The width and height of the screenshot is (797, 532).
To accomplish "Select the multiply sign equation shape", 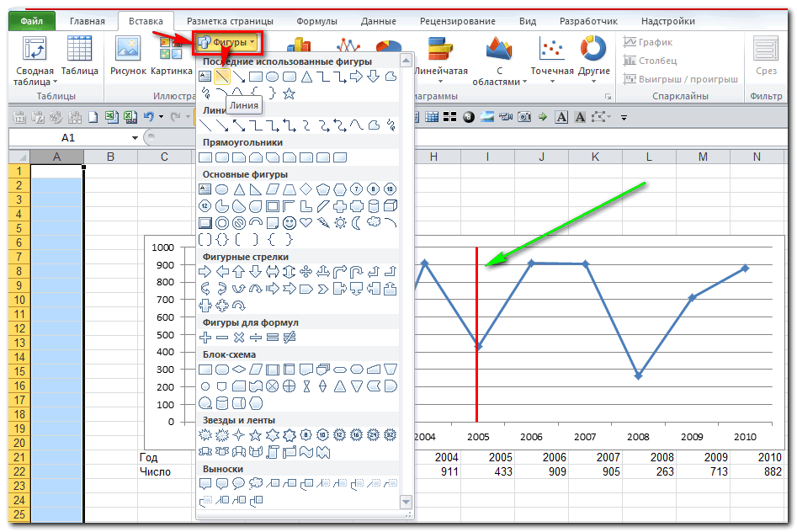I will tap(238, 338).
